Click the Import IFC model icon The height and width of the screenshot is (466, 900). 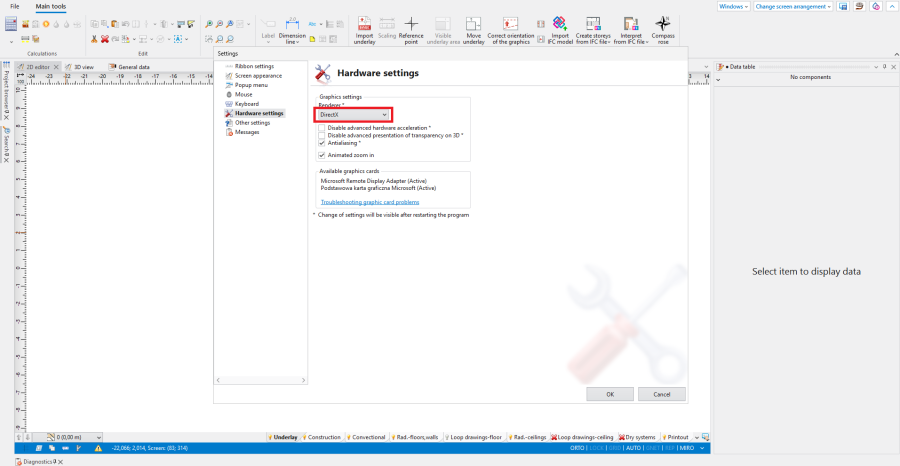pos(559,24)
